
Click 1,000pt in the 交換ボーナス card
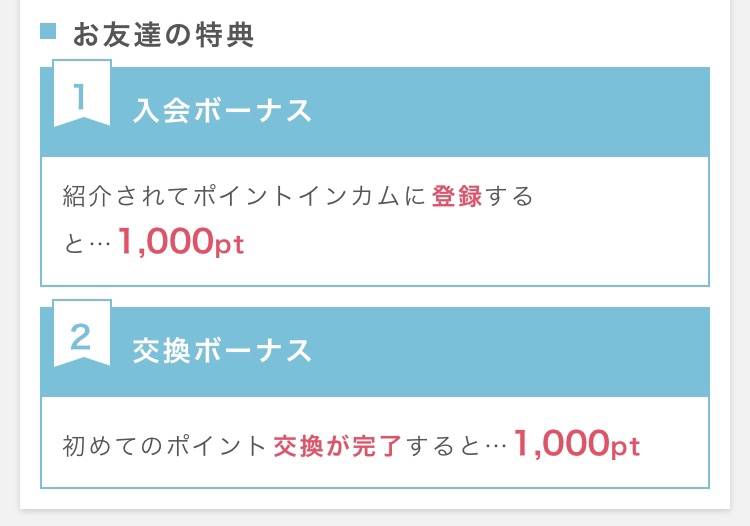coord(577,444)
